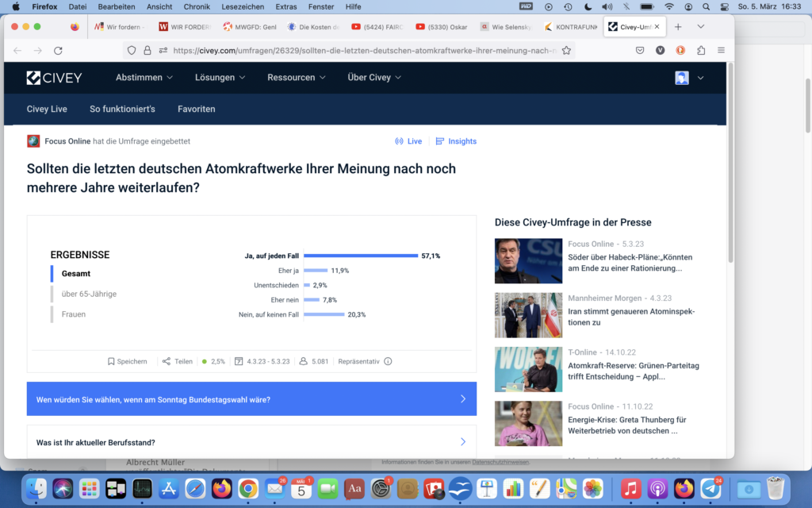Viewport: 812px width, 508px height.
Task: Click the blue 57,1% result bar
Action: coord(361,256)
